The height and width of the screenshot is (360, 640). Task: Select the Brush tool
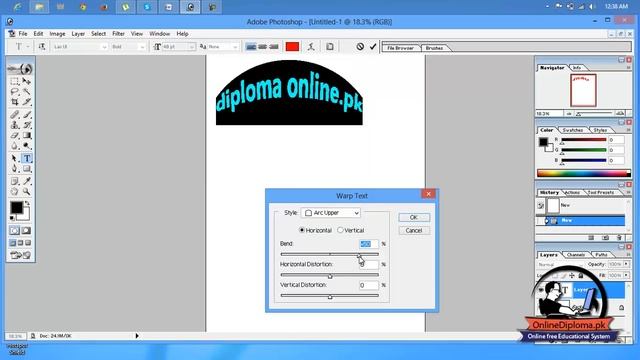click(27, 115)
